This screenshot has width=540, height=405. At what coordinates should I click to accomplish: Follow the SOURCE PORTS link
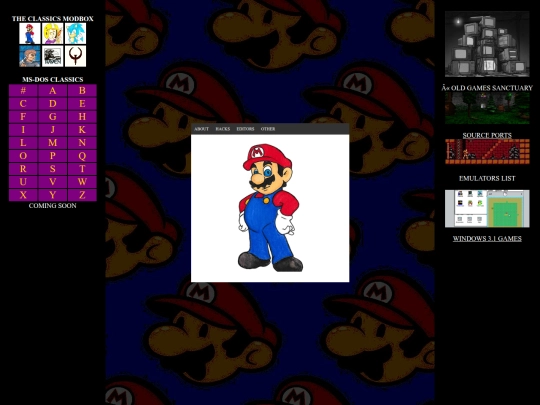(x=487, y=135)
